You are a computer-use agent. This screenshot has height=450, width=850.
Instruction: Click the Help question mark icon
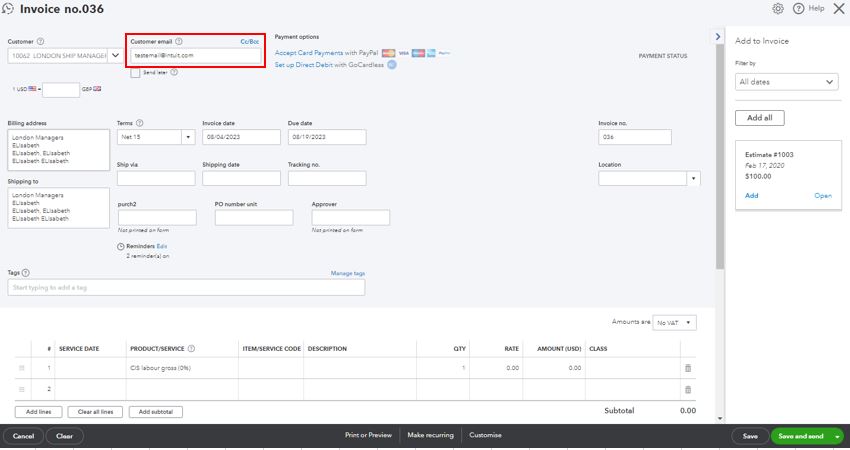(x=799, y=9)
